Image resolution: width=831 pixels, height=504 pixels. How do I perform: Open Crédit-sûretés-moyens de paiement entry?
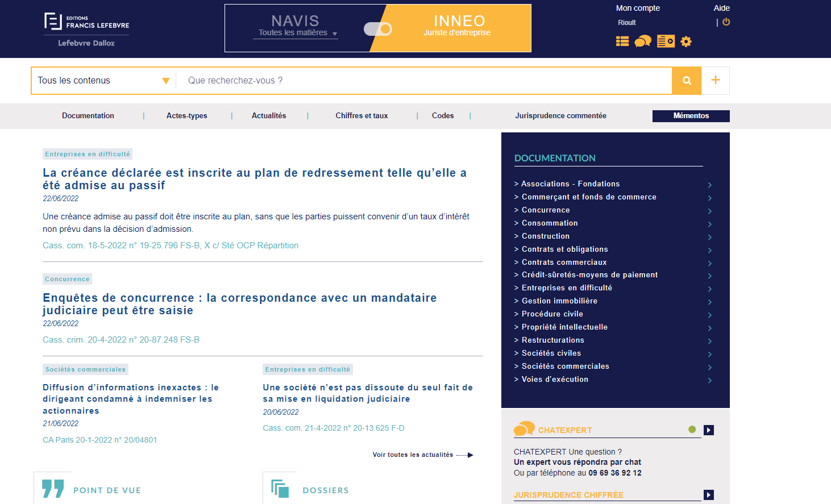pos(589,275)
